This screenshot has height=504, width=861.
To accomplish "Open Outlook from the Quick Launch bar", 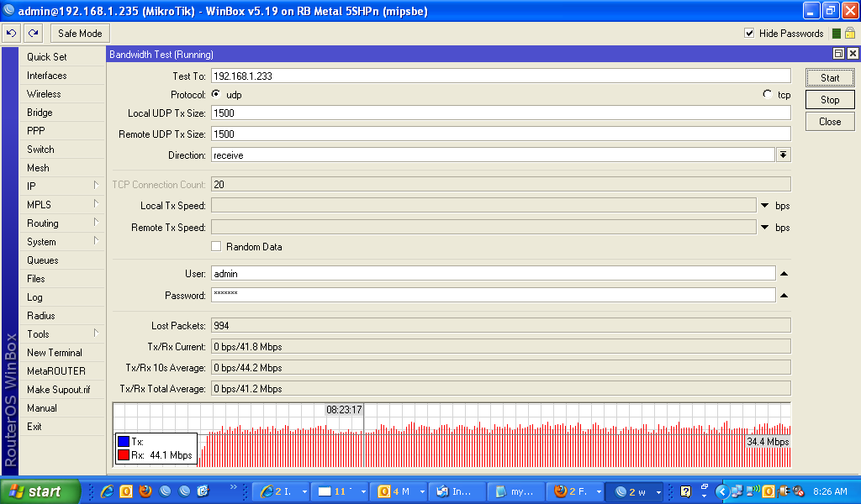I will tap(126, 491).
